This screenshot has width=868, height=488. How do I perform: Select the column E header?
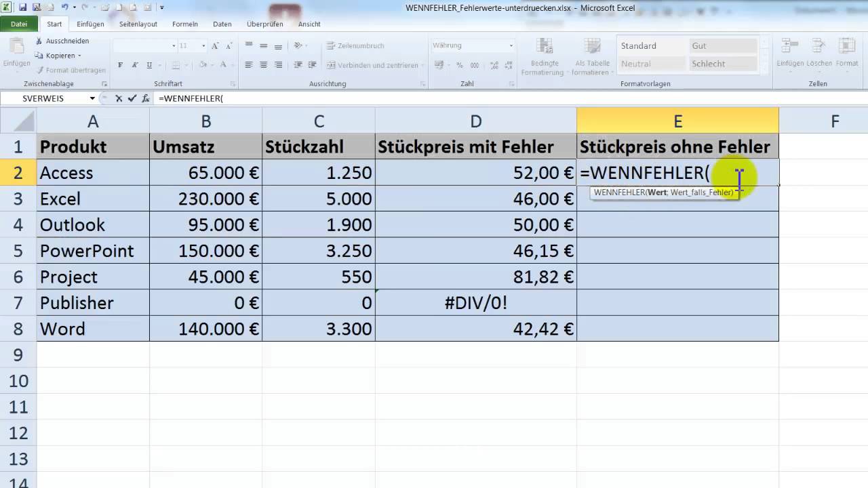[x=677, y=121]
